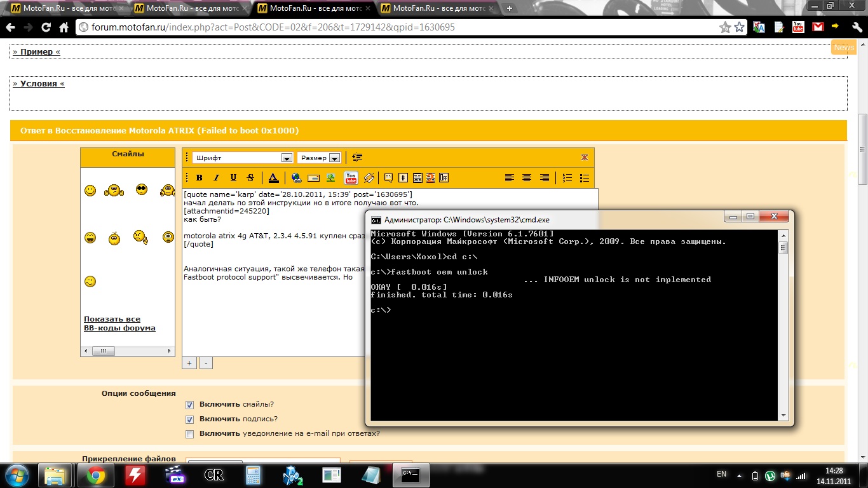
Task: Insert the smiling face smiley in the first row
Action: pos(90,190)
